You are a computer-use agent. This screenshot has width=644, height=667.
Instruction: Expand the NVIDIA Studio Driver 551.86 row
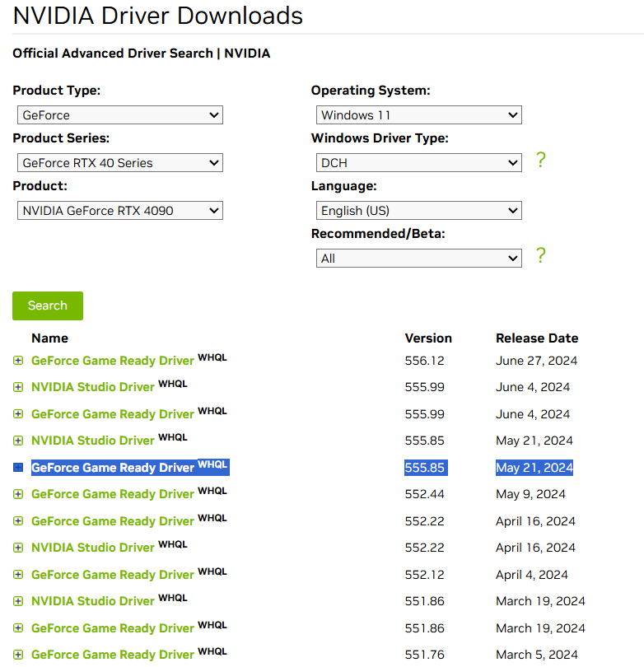pos(18,601)
